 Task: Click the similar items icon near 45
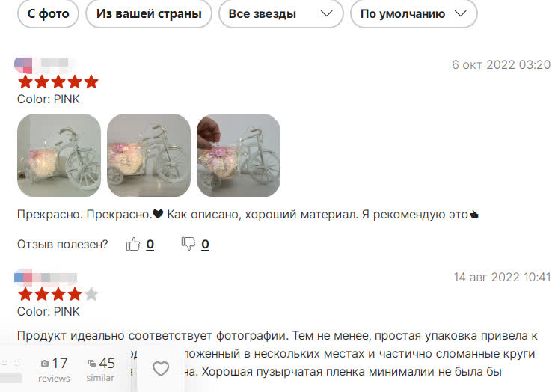(92, 364)
